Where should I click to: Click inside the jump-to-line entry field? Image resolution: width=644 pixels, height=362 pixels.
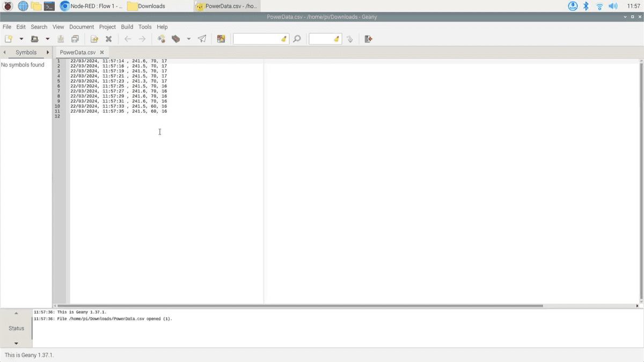pos(324,39)
